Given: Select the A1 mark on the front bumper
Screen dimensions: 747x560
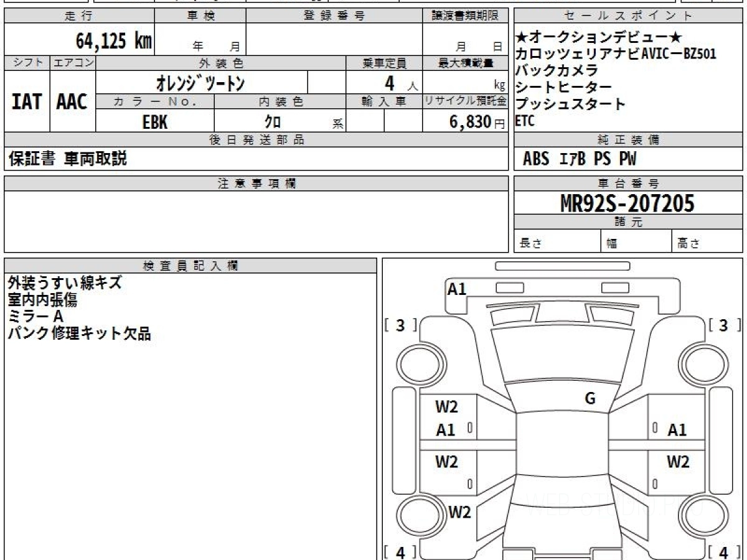Looking at the screenshot, I should click(457, 289).
